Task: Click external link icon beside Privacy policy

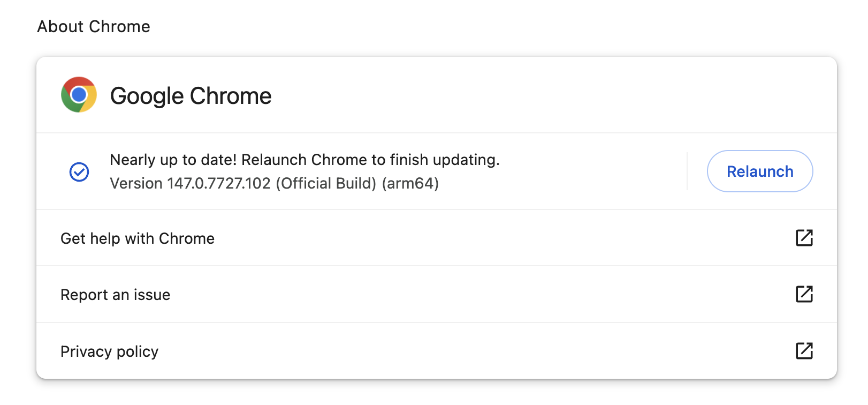Action: tap(804, 351)
